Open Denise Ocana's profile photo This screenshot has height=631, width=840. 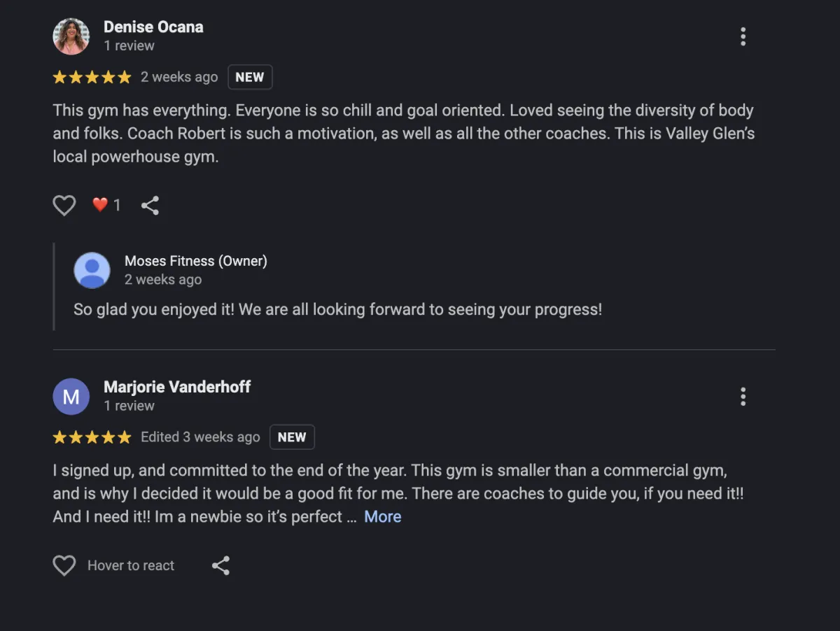tap(71, 36)
